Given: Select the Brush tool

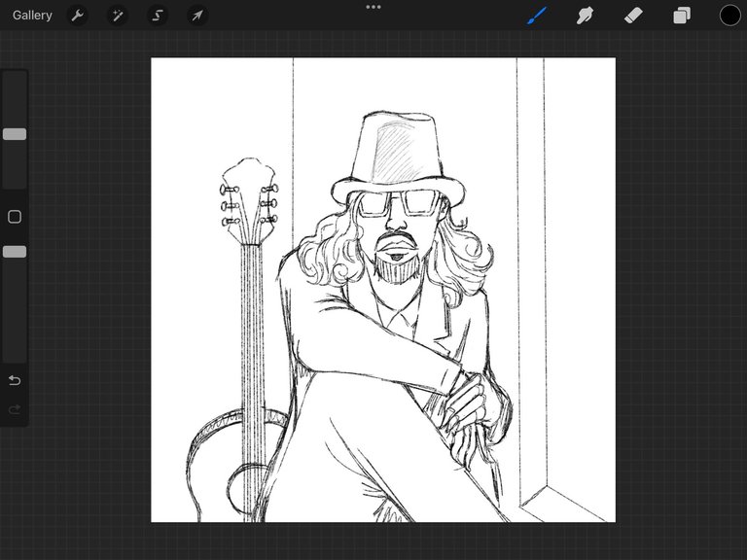Looking at the screenshot, I should (x=537, y=16).
